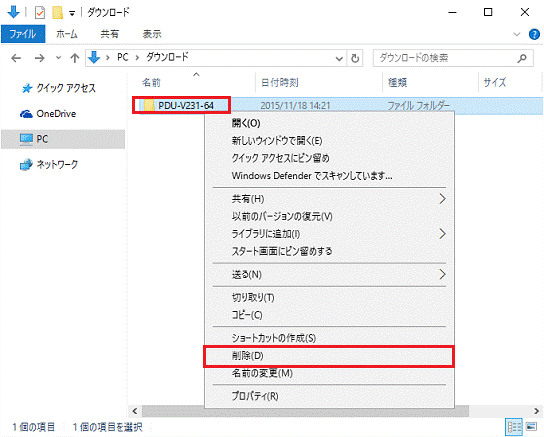Click the blue download arrow icon in the title bar
This screenshot has width=544, height=437.
(x=14, y=12)
